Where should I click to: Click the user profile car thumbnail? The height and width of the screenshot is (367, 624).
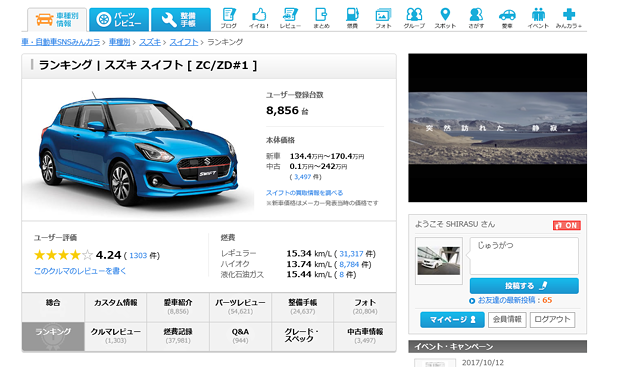pos(439,261)
